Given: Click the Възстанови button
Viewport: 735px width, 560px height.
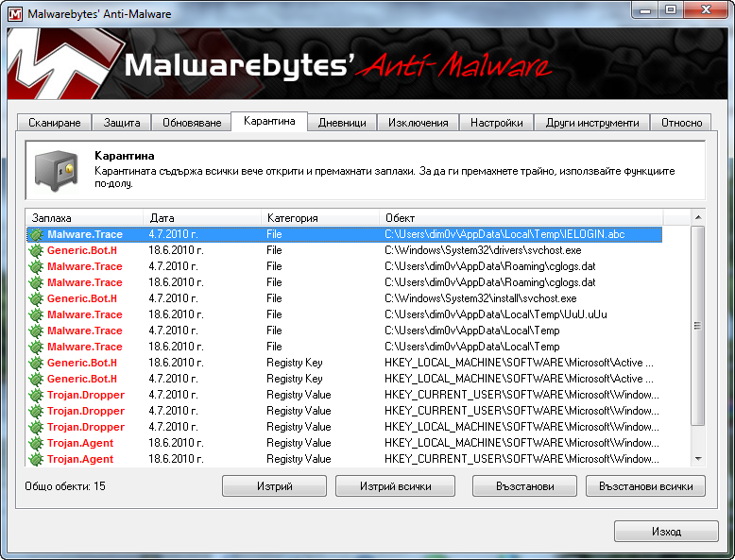Looking at the screenshot, I should click(524, 486).
